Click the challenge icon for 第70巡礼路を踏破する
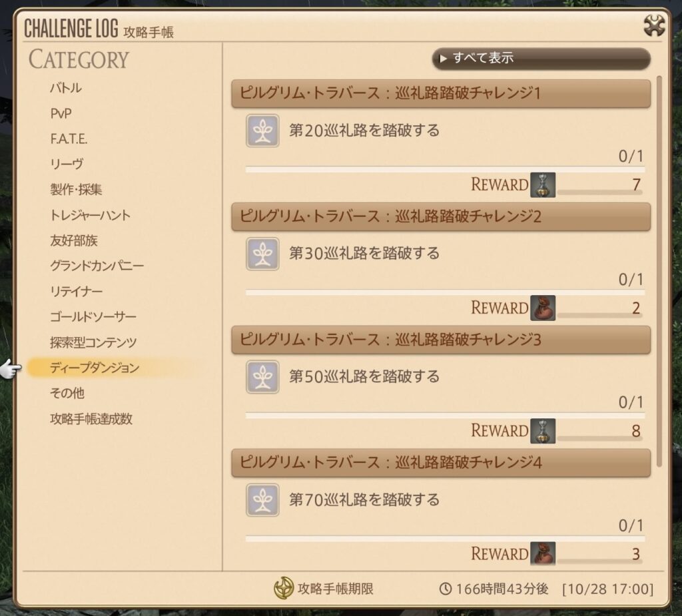The width and height of the screenshot is (682, 616). pos(262,500)
